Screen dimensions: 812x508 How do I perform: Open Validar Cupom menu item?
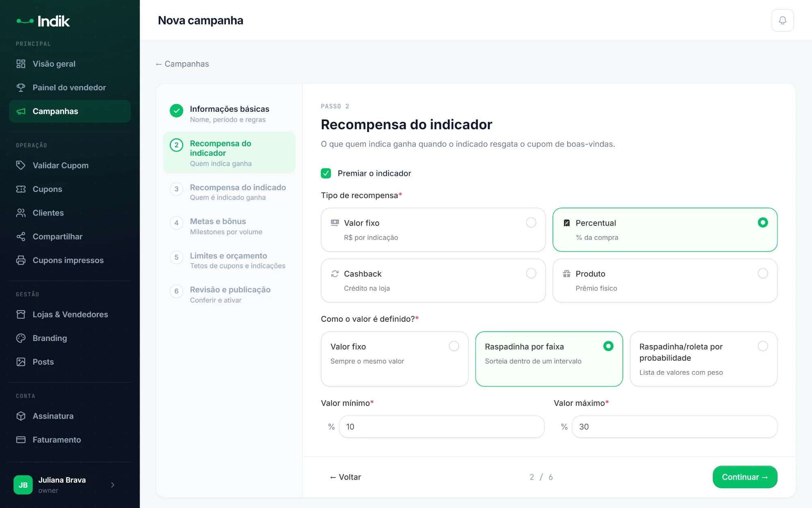70,165
